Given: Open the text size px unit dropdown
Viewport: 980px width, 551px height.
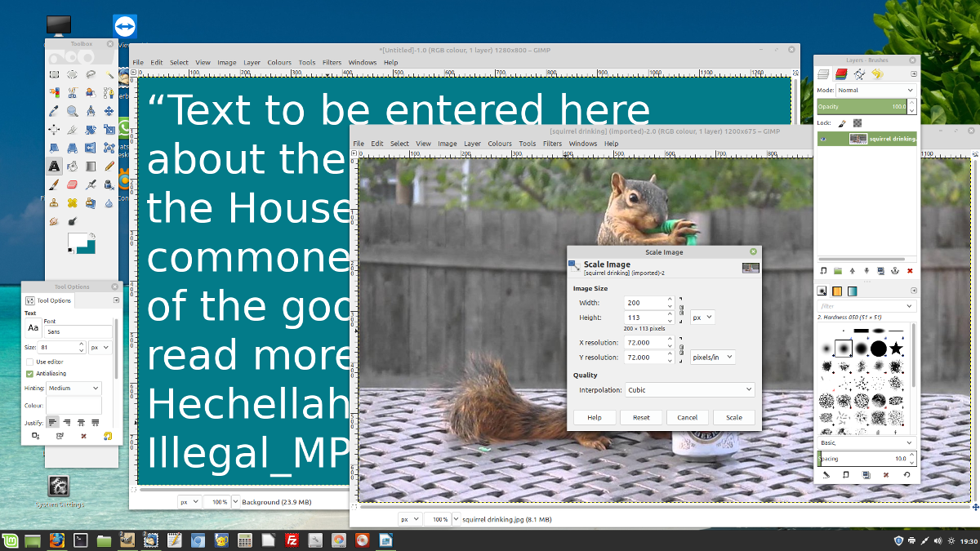Looking at the screenshot, I should click(100, 347).
